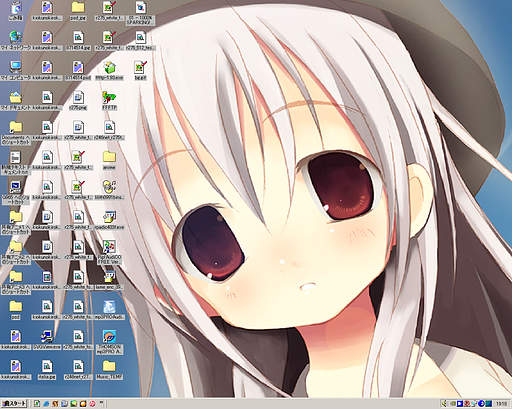Viewport: 512px width, 409px height.
Task: Select the r248net_r275... file beside the FFFTP column
Action: [109, 130]
